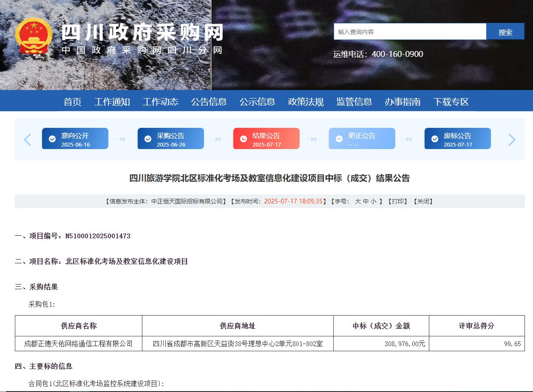The image size is (533, 392).
Task: Click checkmark icon on 采购公告 step
Action: pyautogui.click(x=148, y=139)
